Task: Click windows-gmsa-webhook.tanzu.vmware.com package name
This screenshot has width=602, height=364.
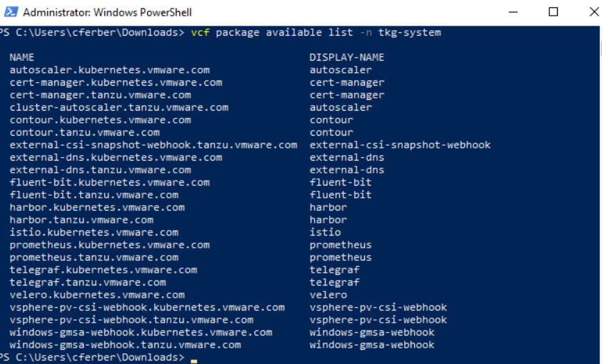Action: point(125,345)
